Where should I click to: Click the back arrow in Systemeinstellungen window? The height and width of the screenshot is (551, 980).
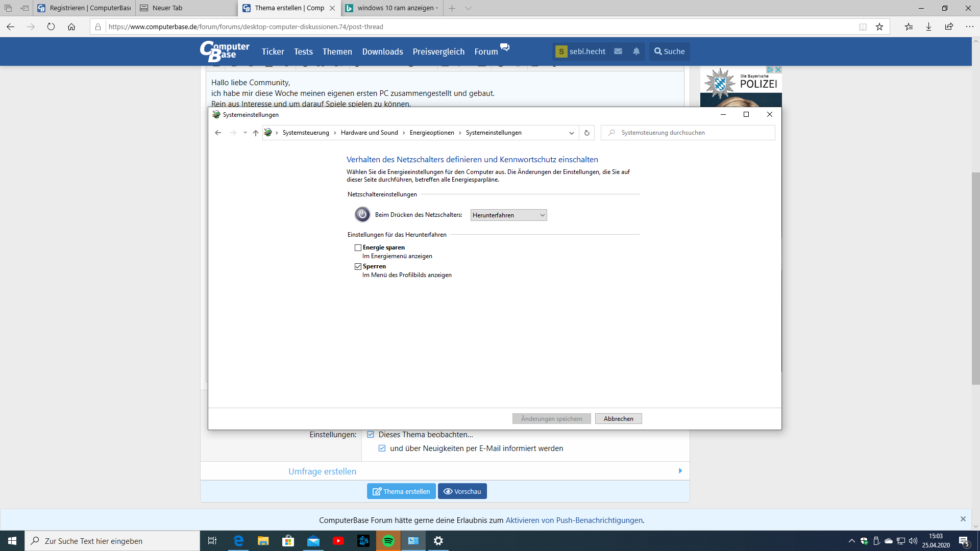point(218,133)
